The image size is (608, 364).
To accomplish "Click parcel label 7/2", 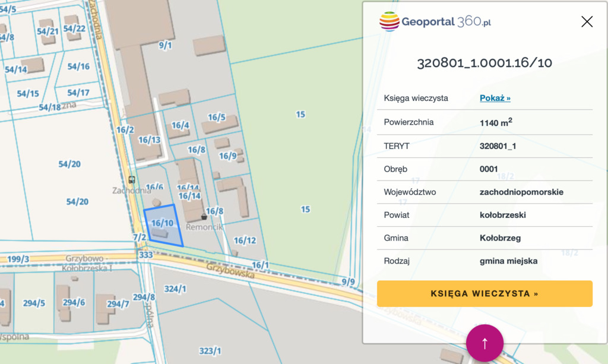I will 140,238.
